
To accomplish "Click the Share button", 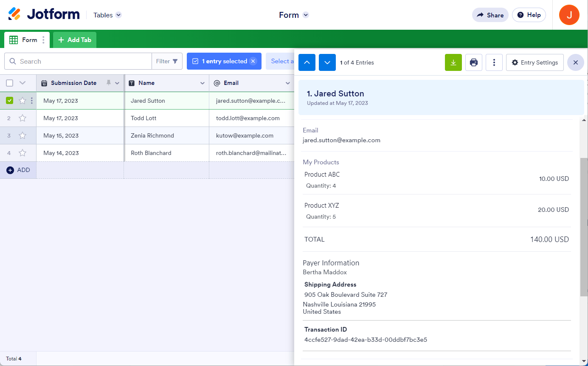I will [490, 15].
